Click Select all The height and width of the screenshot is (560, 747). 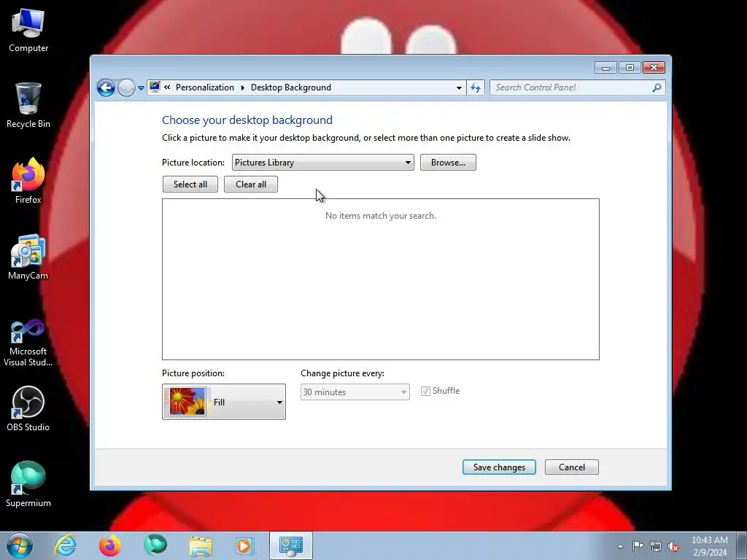[x=190, y=184]
